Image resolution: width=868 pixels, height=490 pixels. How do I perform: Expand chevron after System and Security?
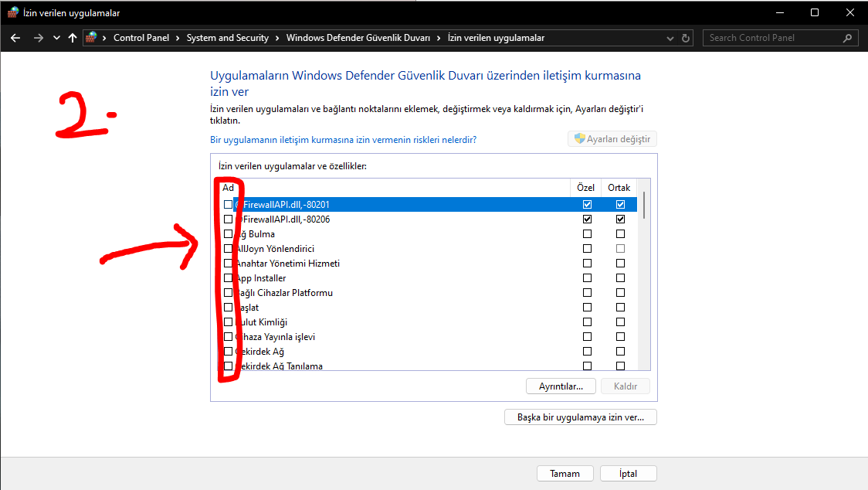[x=277, y=38]
